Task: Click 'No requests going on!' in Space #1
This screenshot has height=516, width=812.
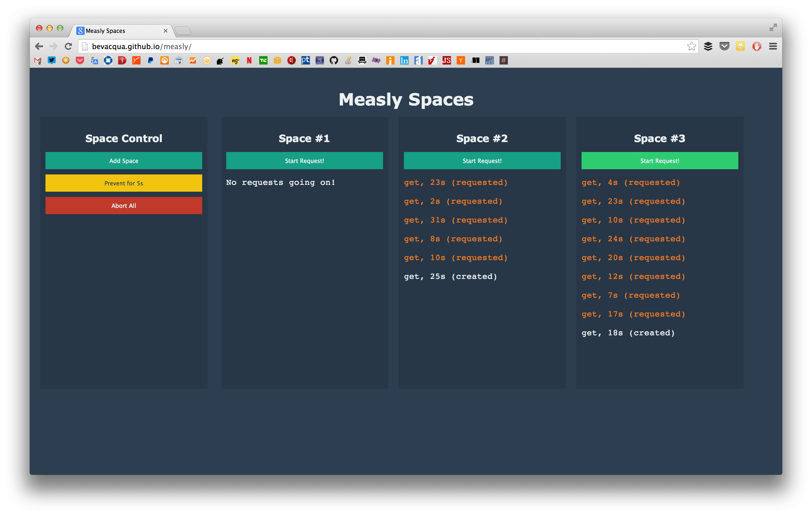Action: [x=281, y=182]
